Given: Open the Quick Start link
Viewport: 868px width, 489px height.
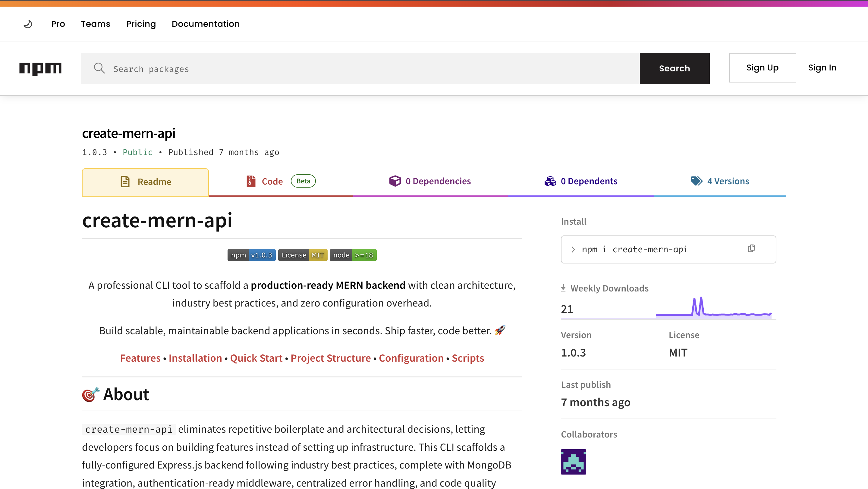Looking at the screenshot, I should tap(256, 358).
